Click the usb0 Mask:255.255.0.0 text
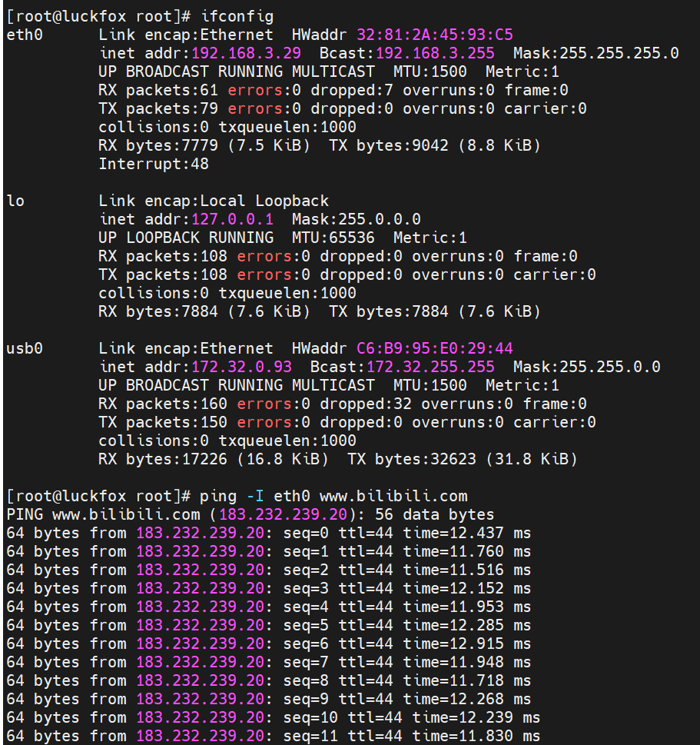The image size is (700, 745). pyautogui.click(x=586, y=367)
